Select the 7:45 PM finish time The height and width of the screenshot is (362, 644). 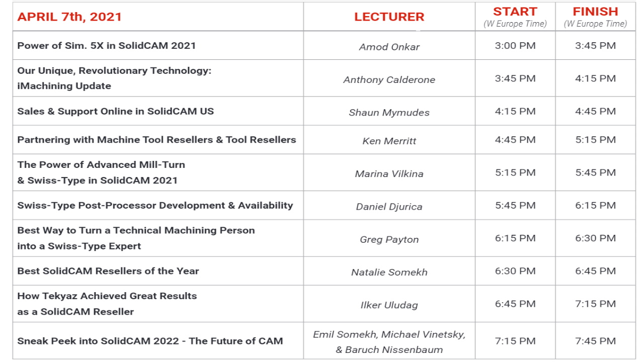[x=595, y=341]
